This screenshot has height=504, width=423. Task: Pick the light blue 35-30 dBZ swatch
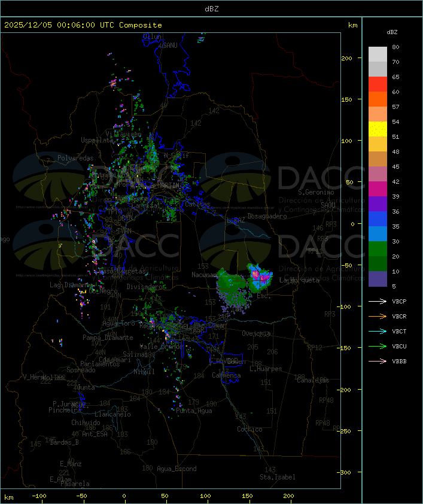(x=378, y=234)
